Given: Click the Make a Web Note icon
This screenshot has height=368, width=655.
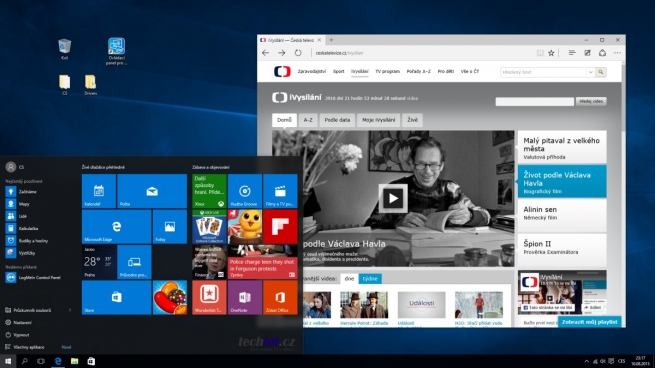Looking at the screenshot, I should pos(587,53).
